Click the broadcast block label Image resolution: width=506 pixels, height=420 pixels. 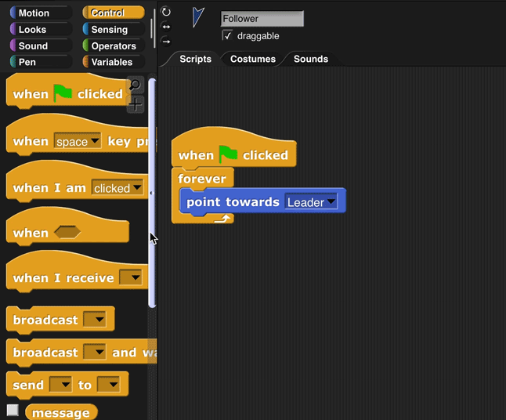point(45,320)
